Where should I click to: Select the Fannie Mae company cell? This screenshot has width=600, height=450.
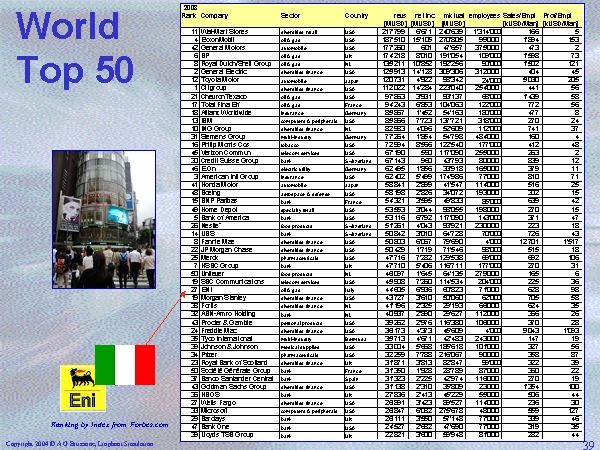240,242
